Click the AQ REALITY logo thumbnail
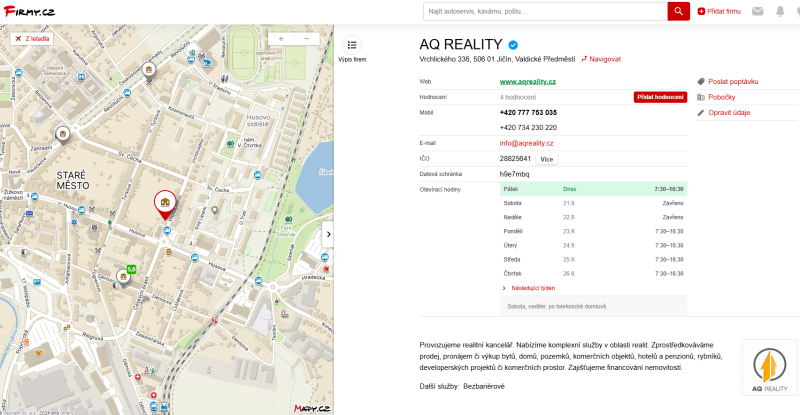 pyautogui.click(x=769, y=368)
